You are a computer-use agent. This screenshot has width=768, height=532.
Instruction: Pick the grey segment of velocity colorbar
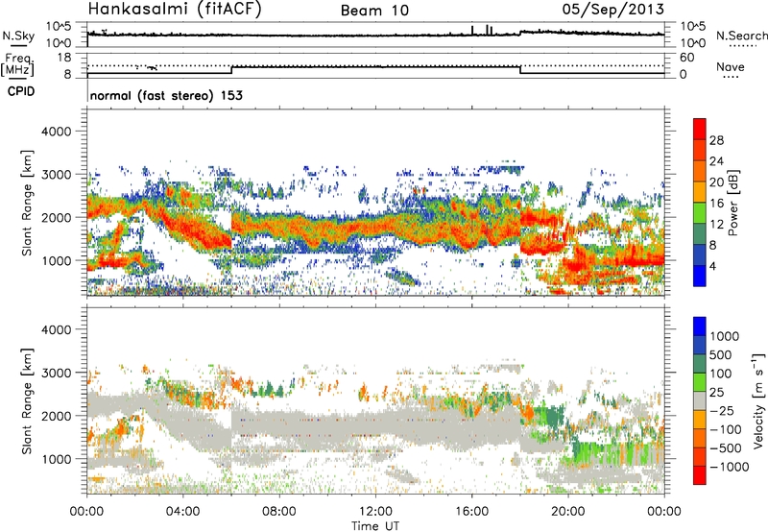tap(700, 400)
